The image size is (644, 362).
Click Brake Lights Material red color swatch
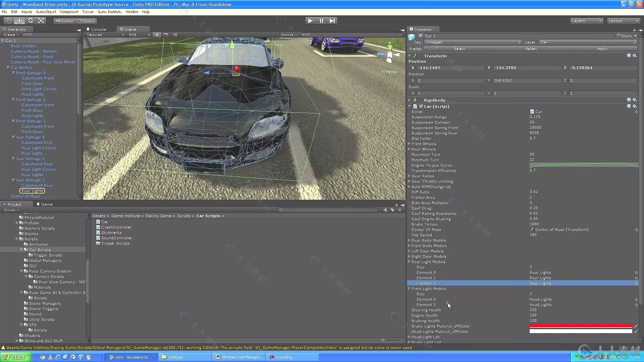click(581, 326)
